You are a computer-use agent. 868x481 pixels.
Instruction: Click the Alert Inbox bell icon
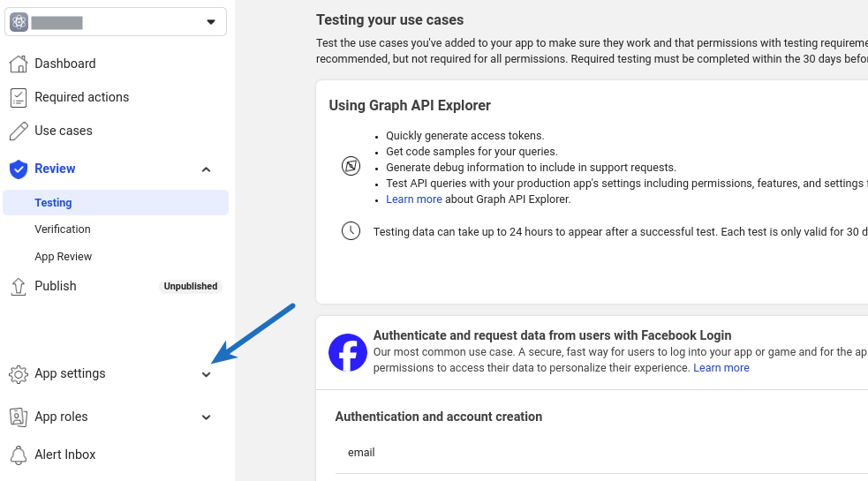19,455
